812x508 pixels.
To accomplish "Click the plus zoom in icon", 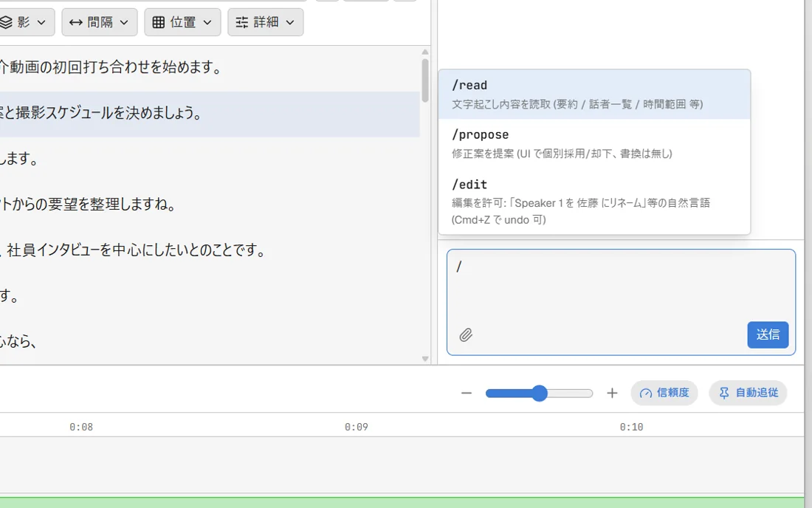I will (612, 393).
